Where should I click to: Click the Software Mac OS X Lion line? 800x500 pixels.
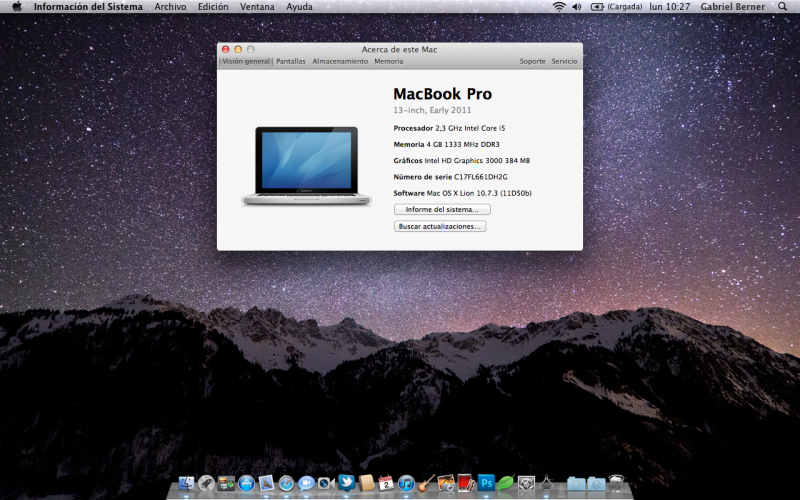click(462, 193)
